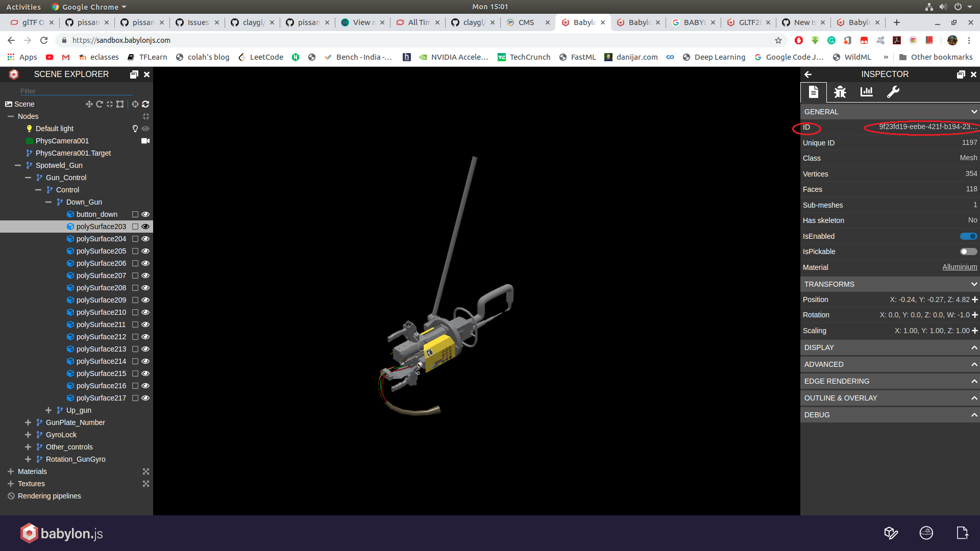Image resolution: width=980 pixels, height=551 pixels.
Task: Toggle the IsEnabled switch
Action: pos(968,236)
